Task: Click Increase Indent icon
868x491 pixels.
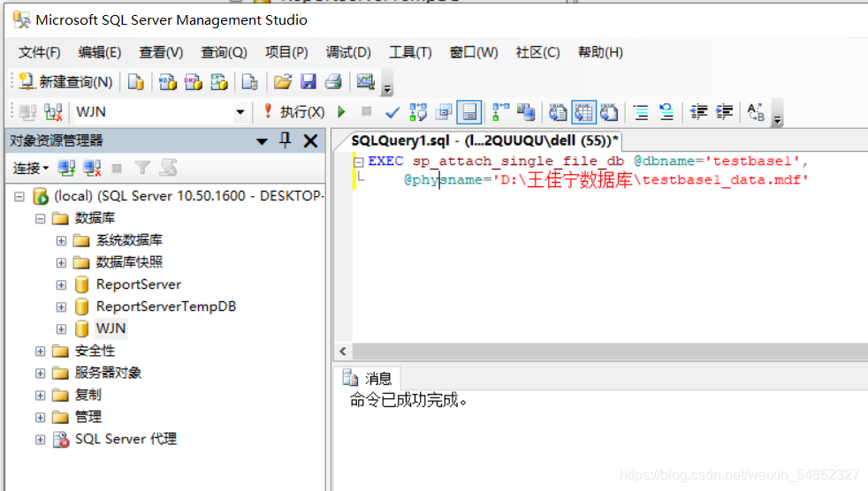Action: 724,112
